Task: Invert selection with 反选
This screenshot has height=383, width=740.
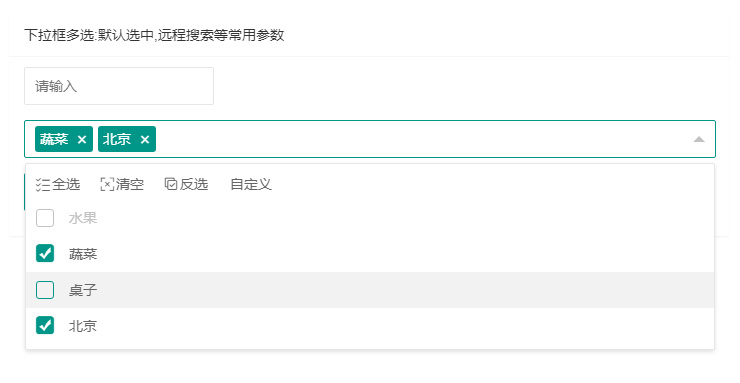Action: [186, 184]
